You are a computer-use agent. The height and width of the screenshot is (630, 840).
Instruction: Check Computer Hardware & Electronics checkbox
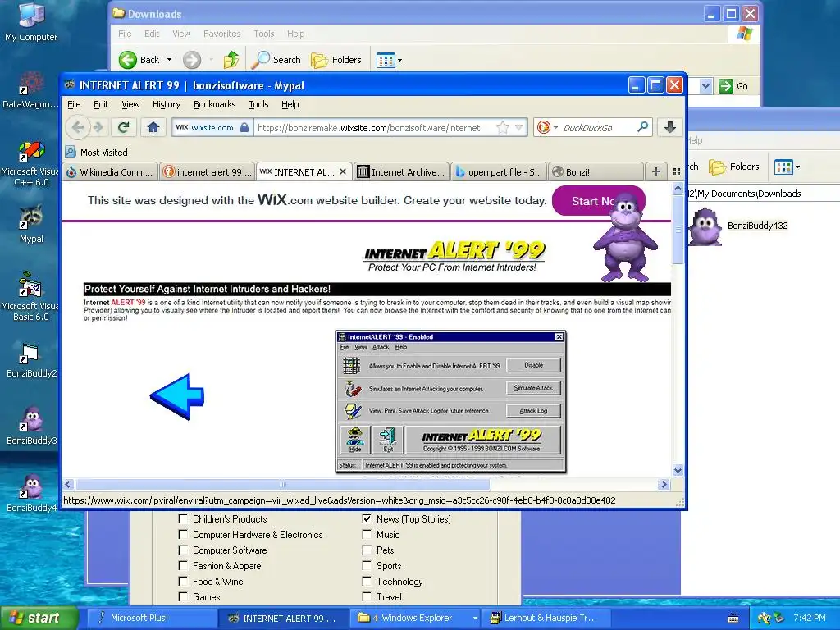click(x=183, y=534)
